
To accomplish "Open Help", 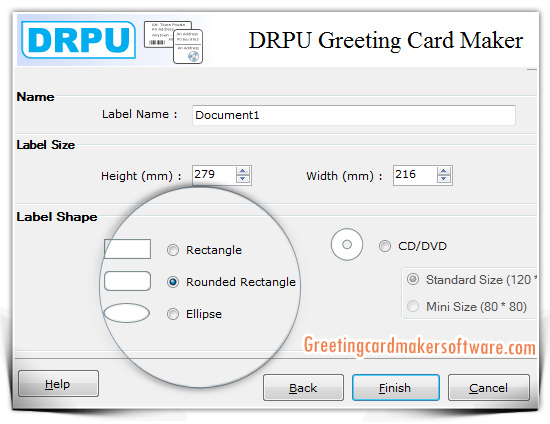I will click(x=58, y=384).
